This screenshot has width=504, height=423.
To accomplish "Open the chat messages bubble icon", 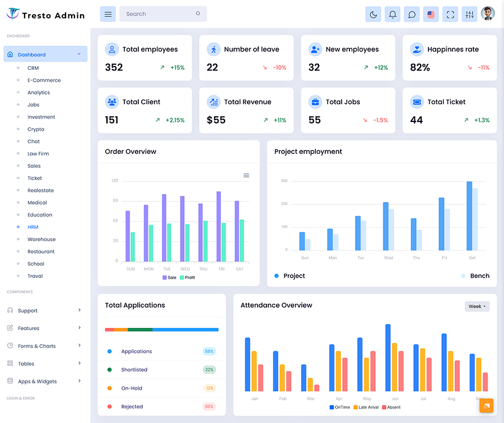I will click(412, 14).
